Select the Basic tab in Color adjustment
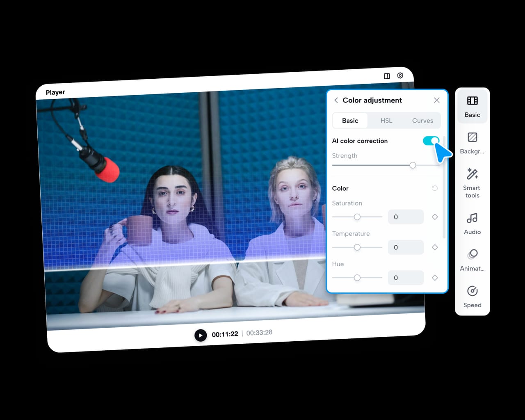This screenshot has width=525, height=420. [350, 121]
